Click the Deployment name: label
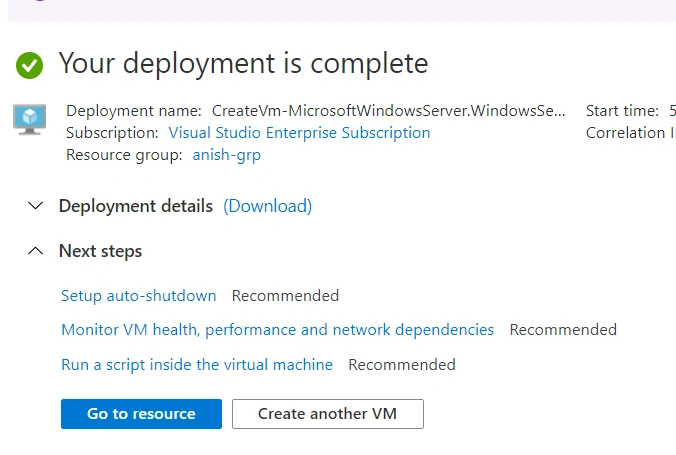Viewport: 676px width, 455px height. click(x=134, y=111)
